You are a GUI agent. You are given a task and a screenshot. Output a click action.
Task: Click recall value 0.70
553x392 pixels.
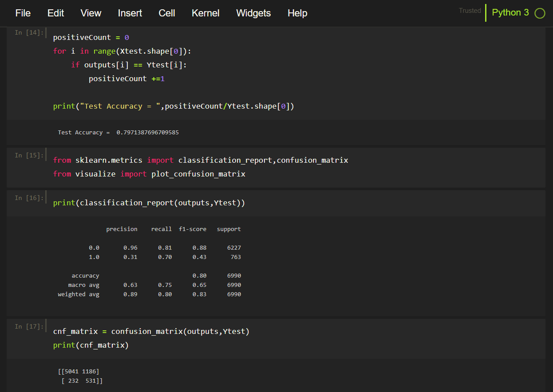165,257
